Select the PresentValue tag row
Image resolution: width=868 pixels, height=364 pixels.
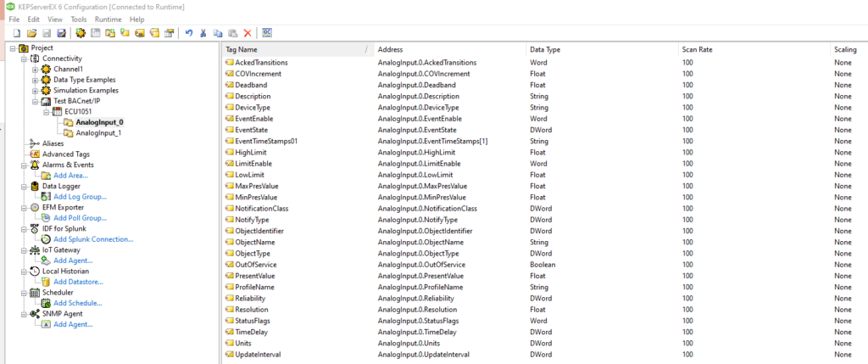(544, 276)
